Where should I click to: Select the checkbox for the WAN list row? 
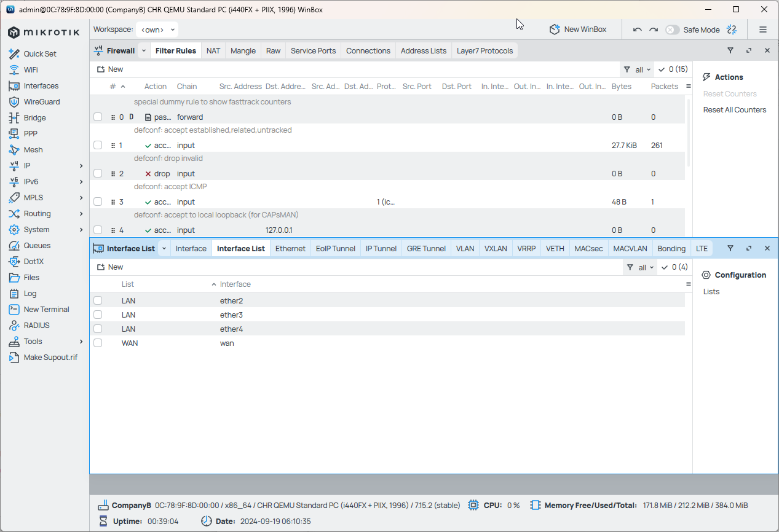(98, 343)
